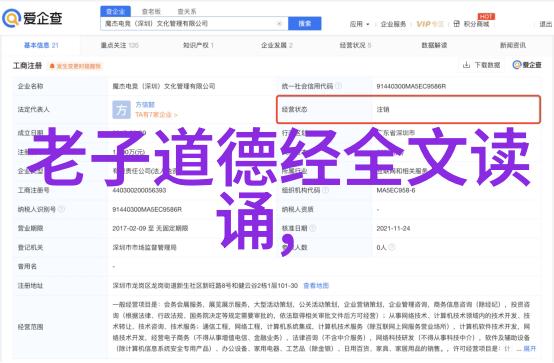Click taxpayer ID value in 纳税人识别号 row

(x=147, y=209)
